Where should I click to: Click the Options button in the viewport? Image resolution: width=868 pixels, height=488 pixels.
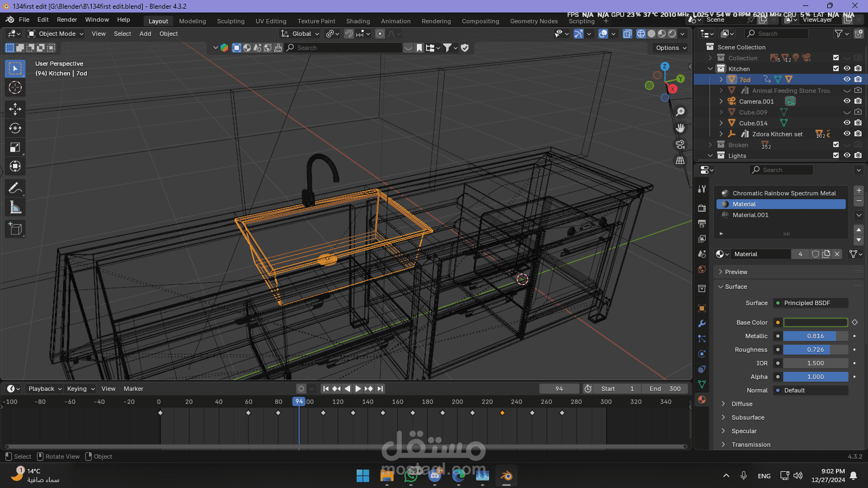pos(670,48)
